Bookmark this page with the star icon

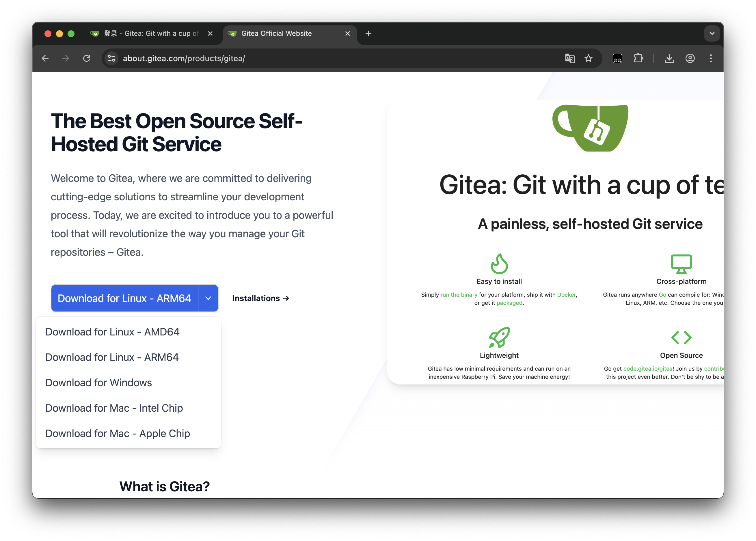click(x=589, y=58)
